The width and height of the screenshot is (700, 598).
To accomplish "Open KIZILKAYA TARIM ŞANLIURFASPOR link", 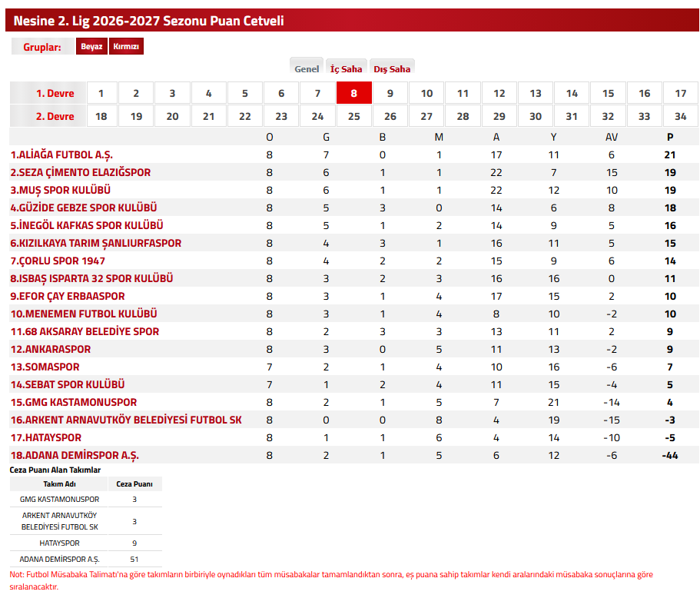I will (x=96, y=244).
